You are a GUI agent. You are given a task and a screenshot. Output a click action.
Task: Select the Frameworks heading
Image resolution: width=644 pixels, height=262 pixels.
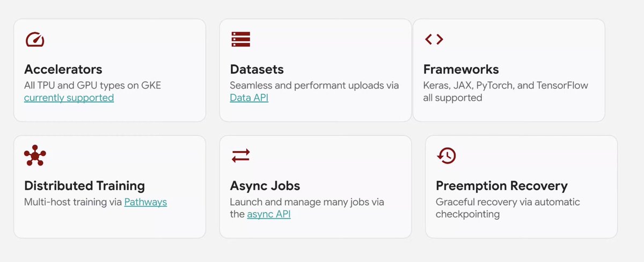coord(461,69)
